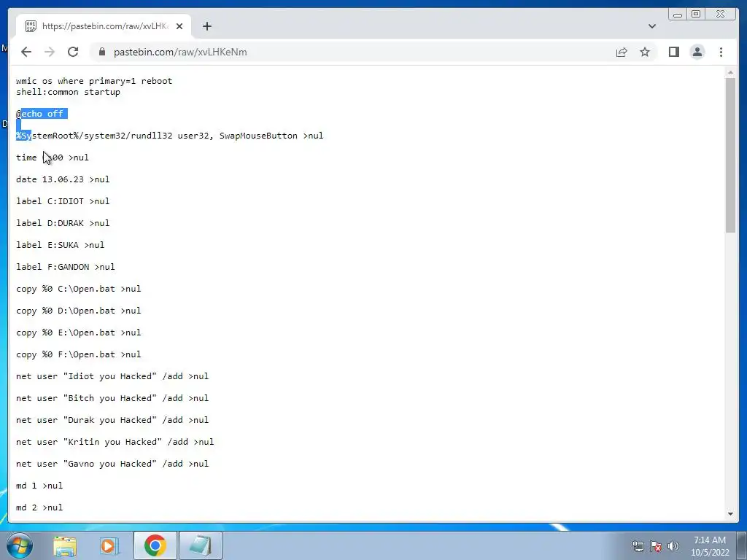
Task: Select the pastebin.com/raw tab
Action: click(x=104, y=26)
